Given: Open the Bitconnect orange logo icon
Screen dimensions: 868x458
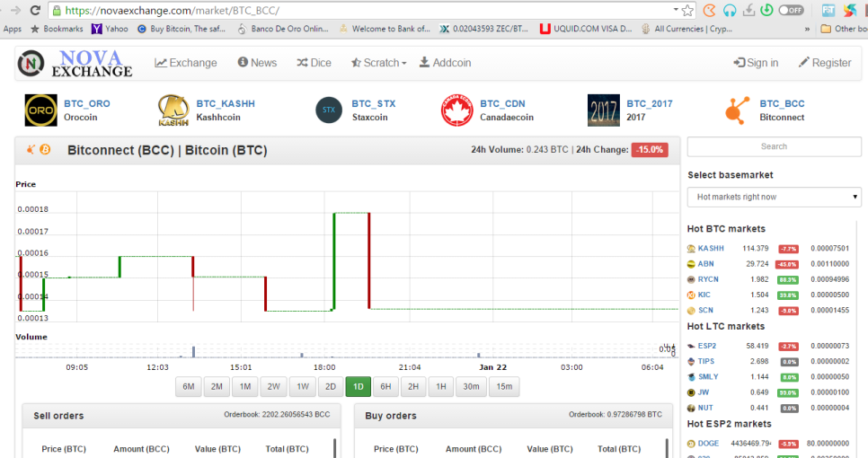Looking at the screenshot, I should (738, 110).
